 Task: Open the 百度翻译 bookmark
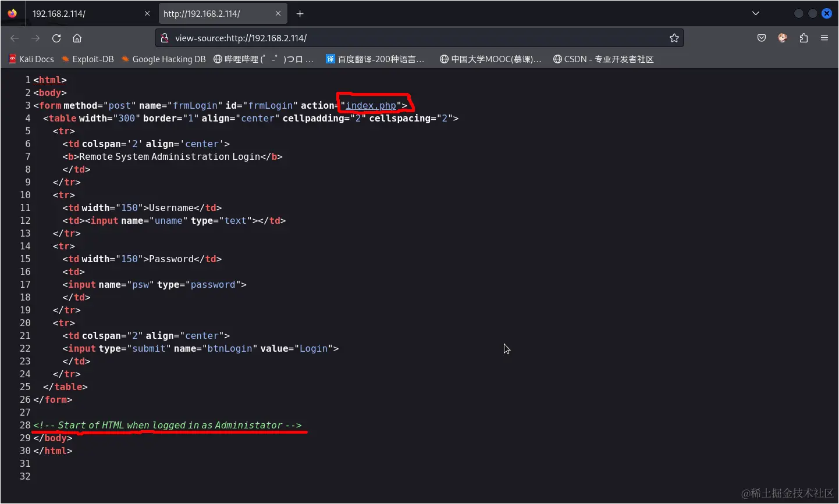(375, 59)
